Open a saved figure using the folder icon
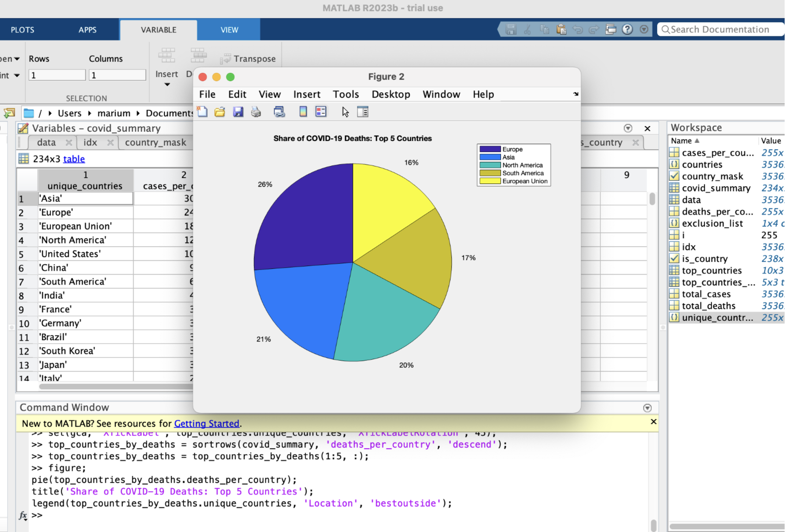This screenshot has width=788, height=532. pos(220,112)
